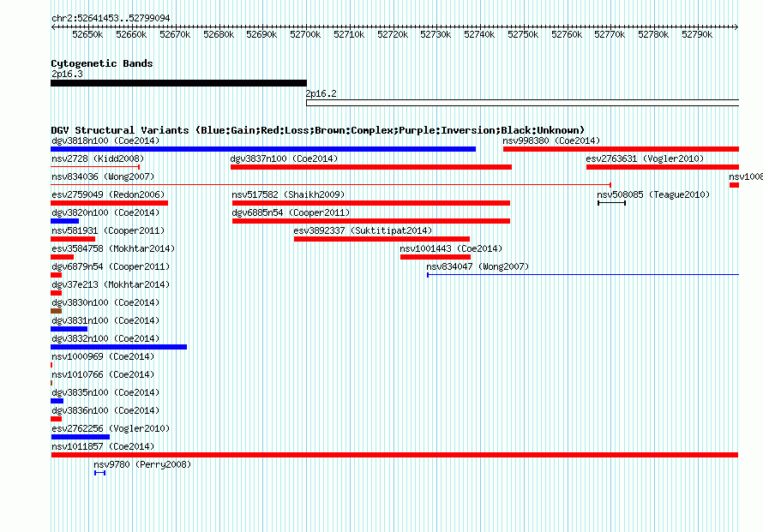Open the esv3892337 (Suktitipat2014) variant label
The height and width of the screenshot is (532, 763).
click(363, 230)
